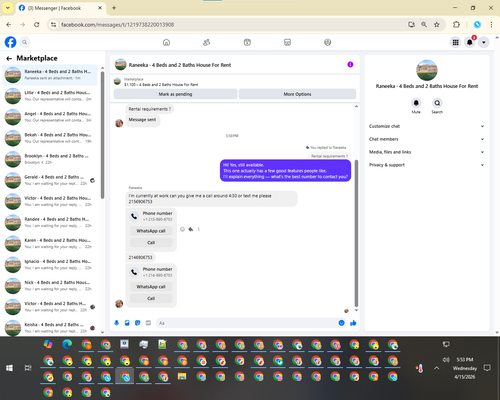Open Friends icon in top navigation
The image size is (500, 400).
pos(207,42)
